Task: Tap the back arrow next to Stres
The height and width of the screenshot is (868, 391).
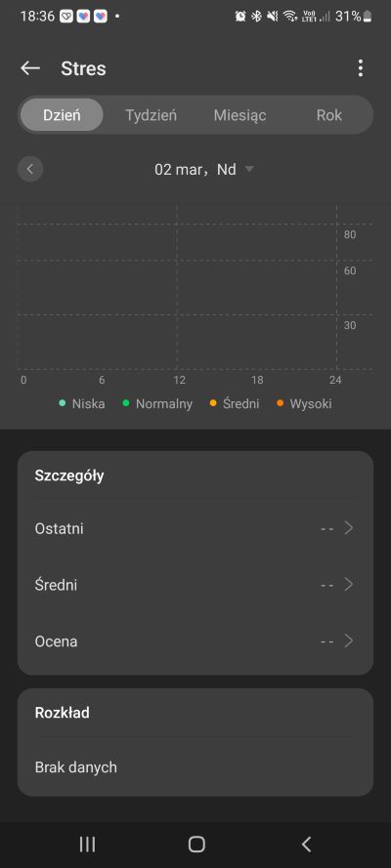Action: coord(30,68)
